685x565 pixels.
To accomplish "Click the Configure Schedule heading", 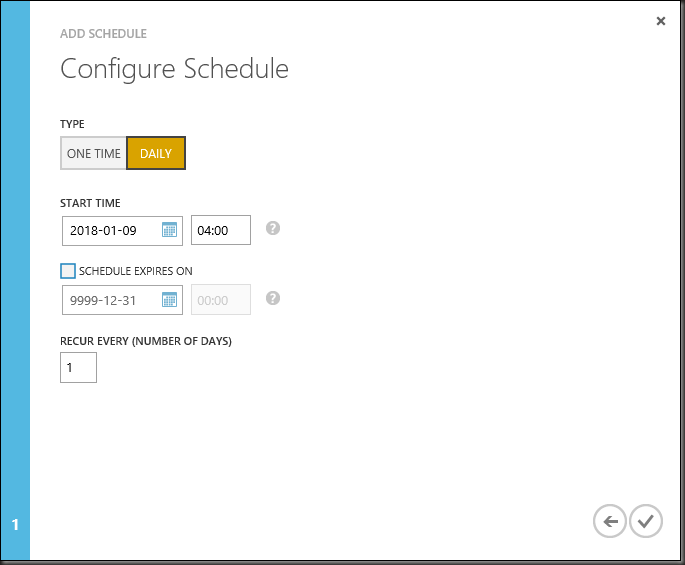I will (x=174, y=69).
